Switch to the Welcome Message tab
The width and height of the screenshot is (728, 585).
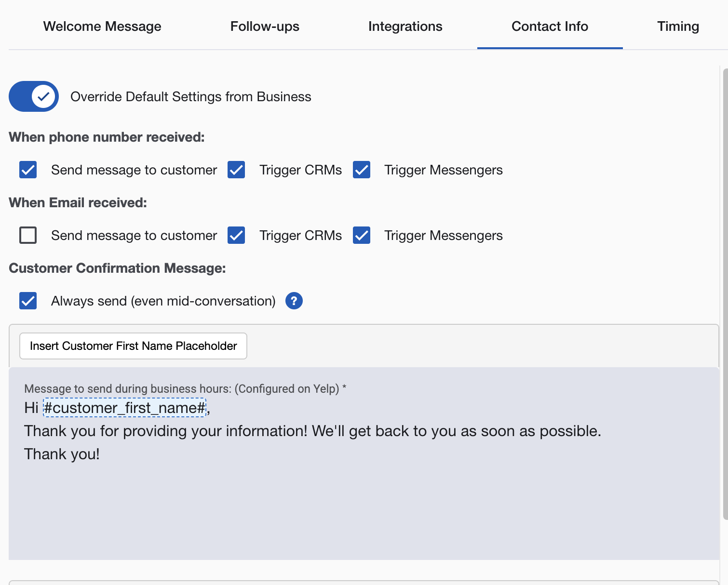pos(102,26)
